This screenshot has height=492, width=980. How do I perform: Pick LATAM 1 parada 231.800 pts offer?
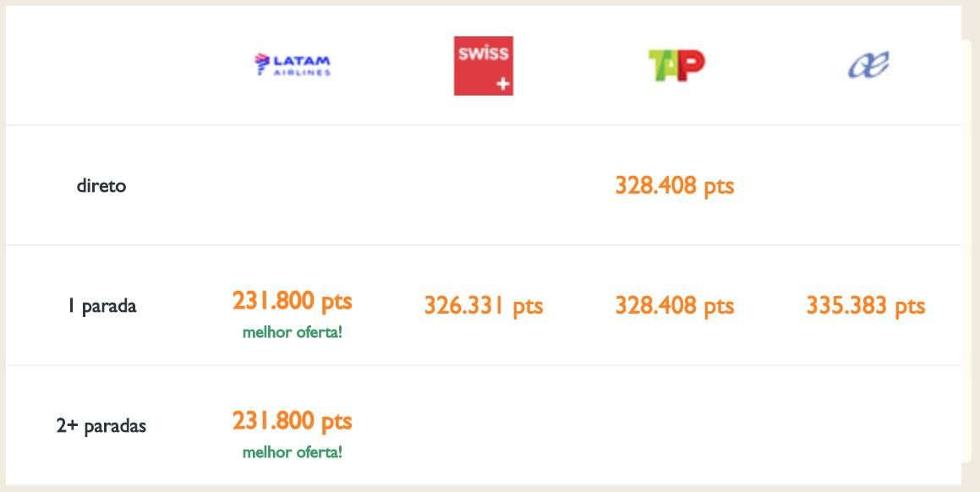pyautogui.click(x=293, y=301)
